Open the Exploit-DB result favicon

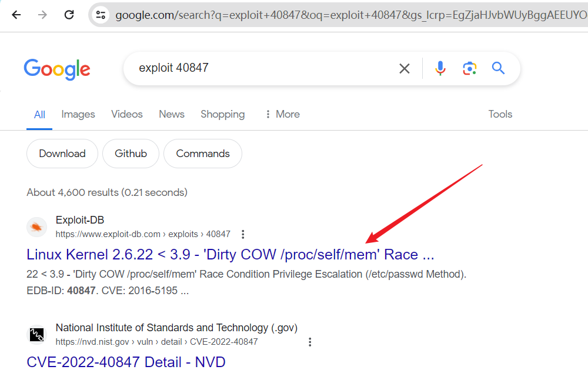[x=36, y=227]
